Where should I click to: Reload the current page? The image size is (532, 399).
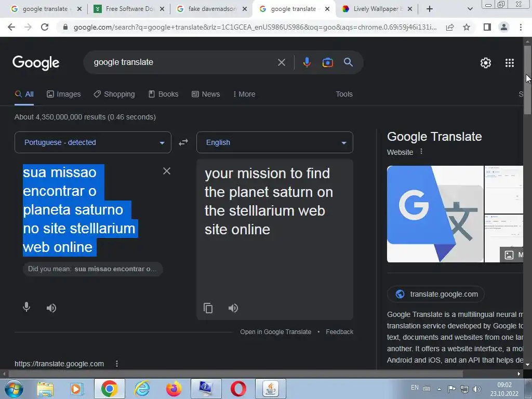[45, 27]
